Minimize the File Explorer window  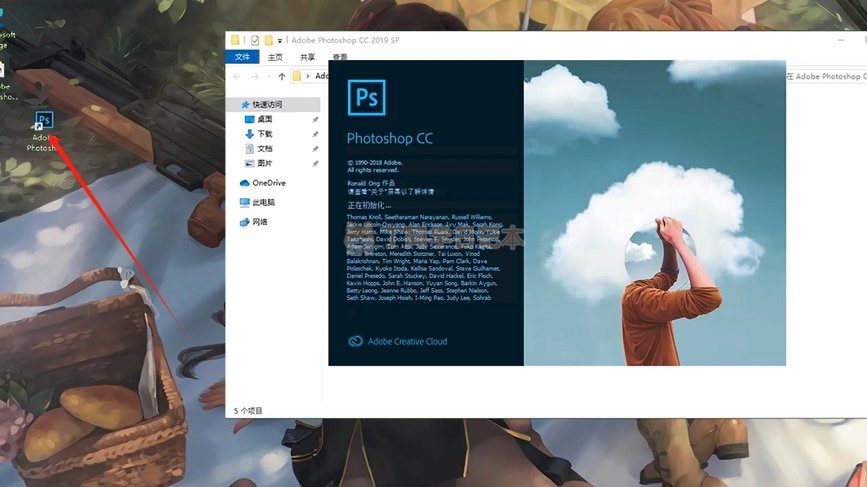pyautogui.click(x=841, y=40)
